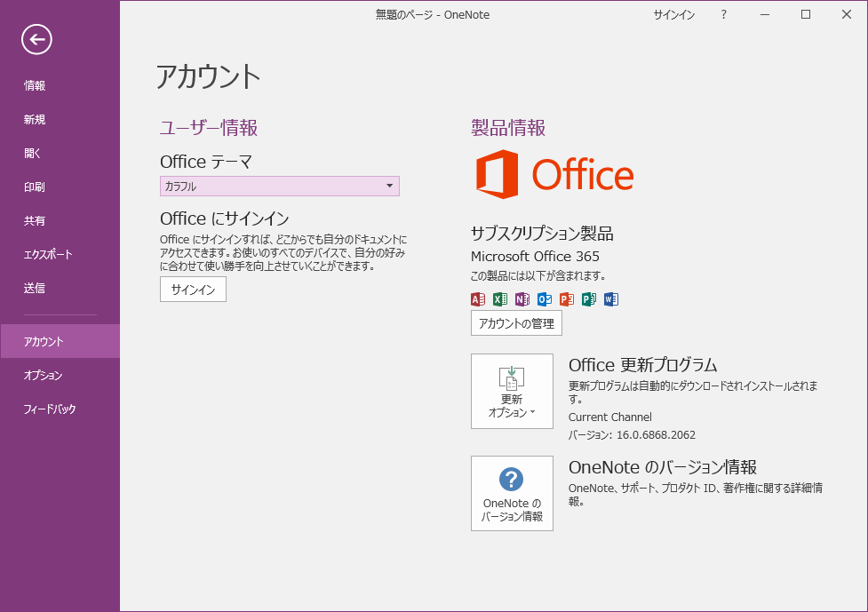Image resolution: width=868 pixels, height=612 pixels.
Task: Click the サインイン button under Office にサインイン
Action: click(x=193, y=289)
